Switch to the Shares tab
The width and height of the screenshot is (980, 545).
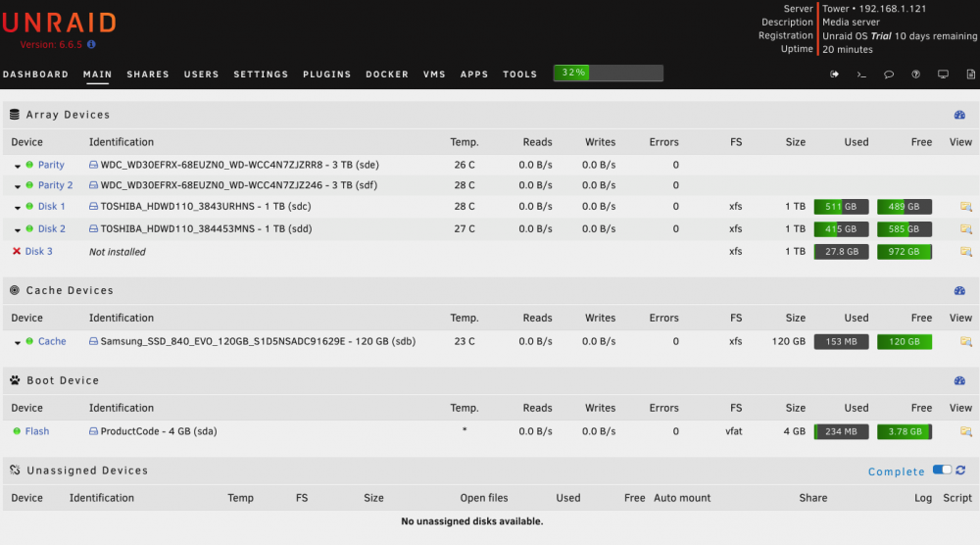(148, 74)
